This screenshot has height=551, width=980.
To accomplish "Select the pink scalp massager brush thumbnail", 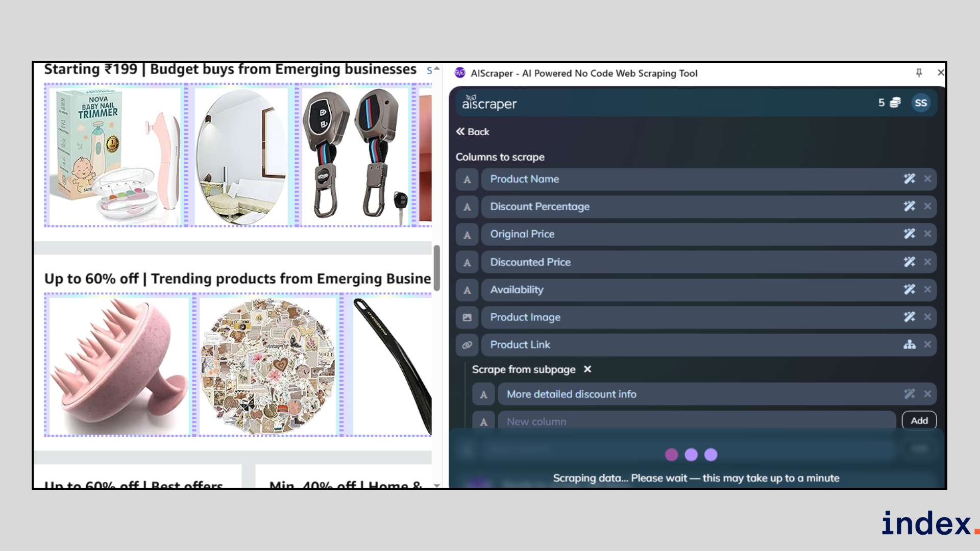I will point(118,365).
